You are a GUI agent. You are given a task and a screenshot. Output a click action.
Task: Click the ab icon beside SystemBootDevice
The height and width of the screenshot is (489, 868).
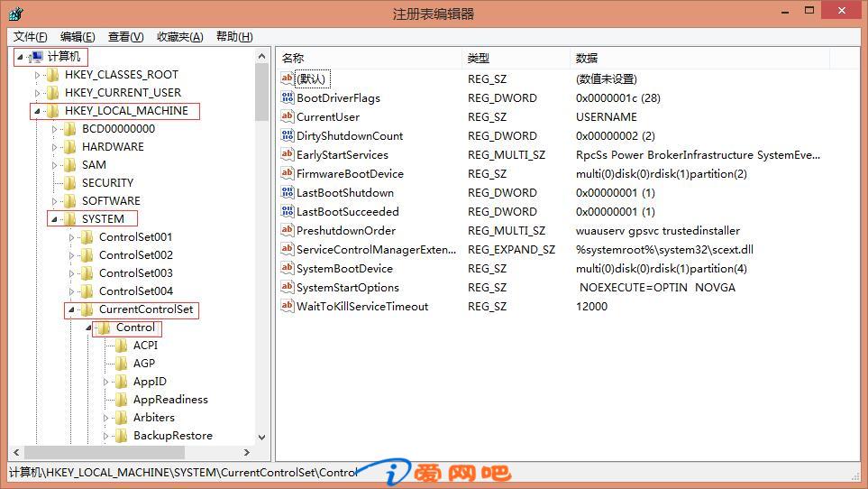click(287, 268)
